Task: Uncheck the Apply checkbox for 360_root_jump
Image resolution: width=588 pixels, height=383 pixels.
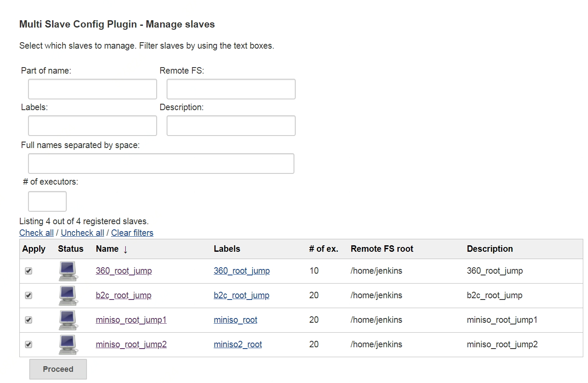Action: click(29, 271)
